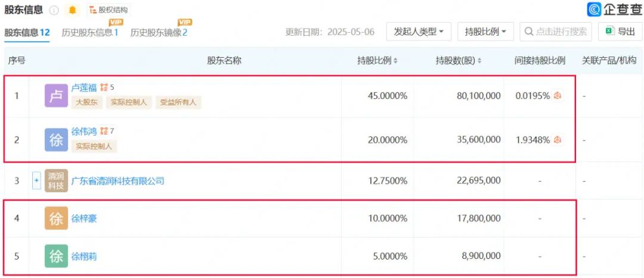Sort the table by 持股比例 column
The width and height of the screenshot is (644, 278).
point(377,61)
